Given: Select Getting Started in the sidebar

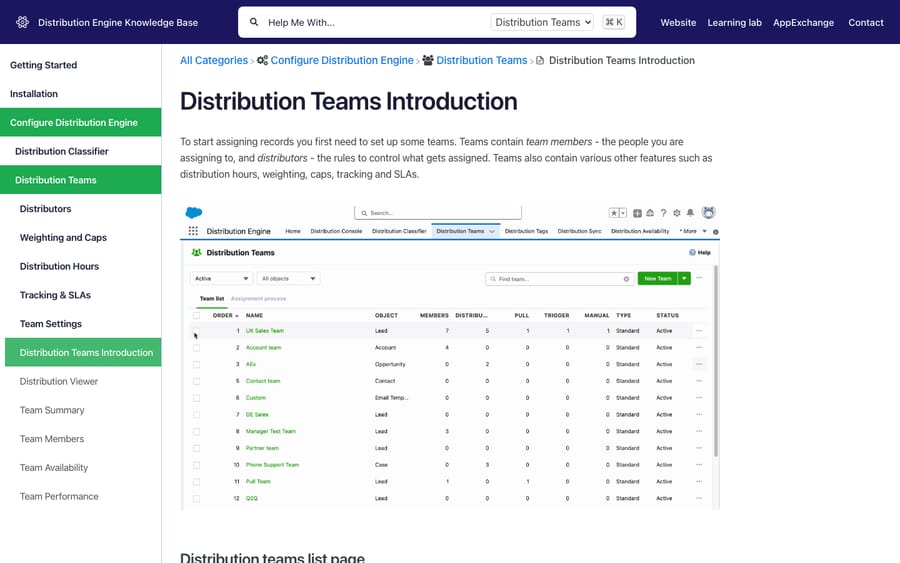Looking at the screenshot, I should point(44,65).
